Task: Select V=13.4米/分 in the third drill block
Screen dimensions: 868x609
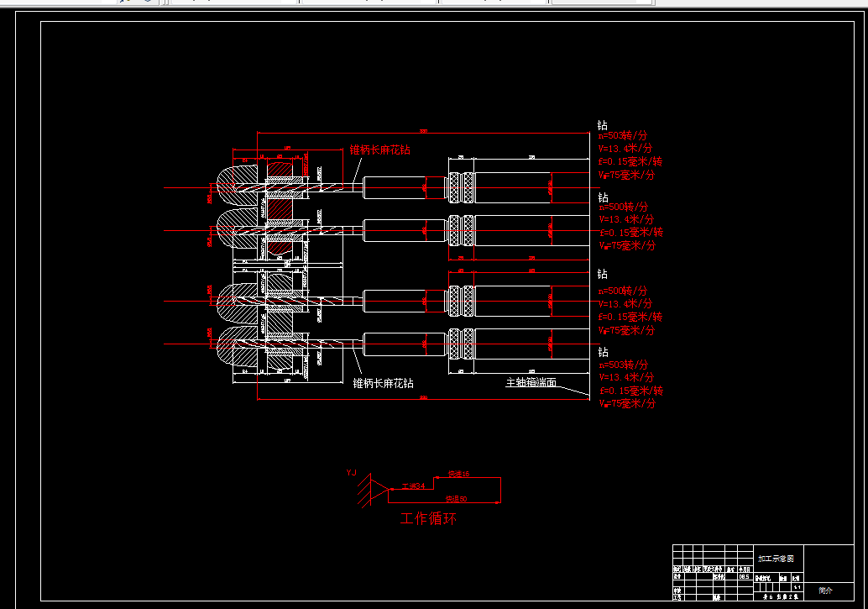Action: coord(625,304)
